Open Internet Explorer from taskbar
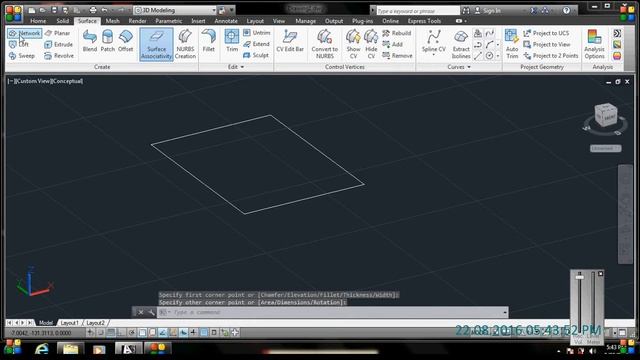Screen dimensions: 640x360 (42, 349)
